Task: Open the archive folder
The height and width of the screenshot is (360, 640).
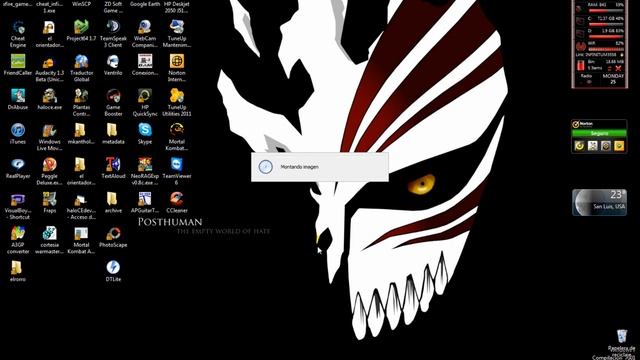Action: (x=113, y=202)
